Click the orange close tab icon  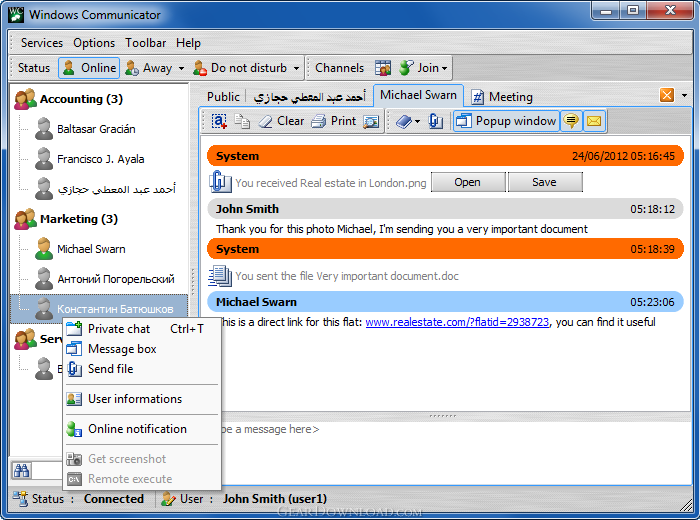click(667, 96)
